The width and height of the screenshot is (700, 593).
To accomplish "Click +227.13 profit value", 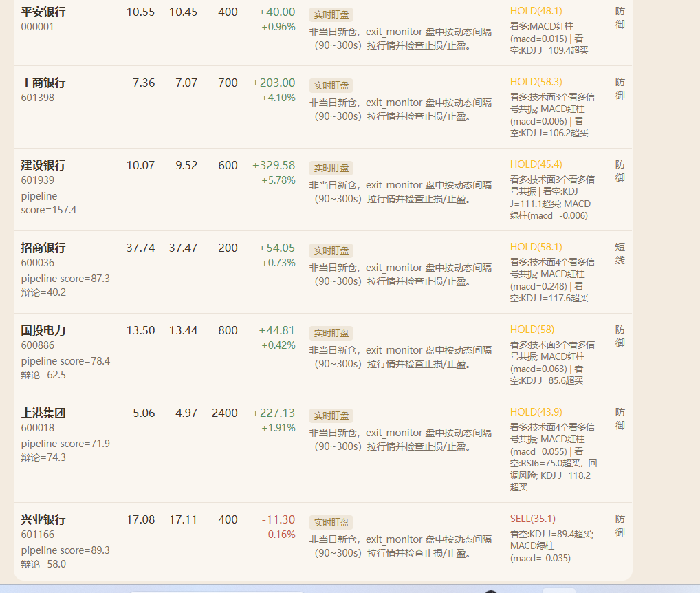I will point(274,413).
